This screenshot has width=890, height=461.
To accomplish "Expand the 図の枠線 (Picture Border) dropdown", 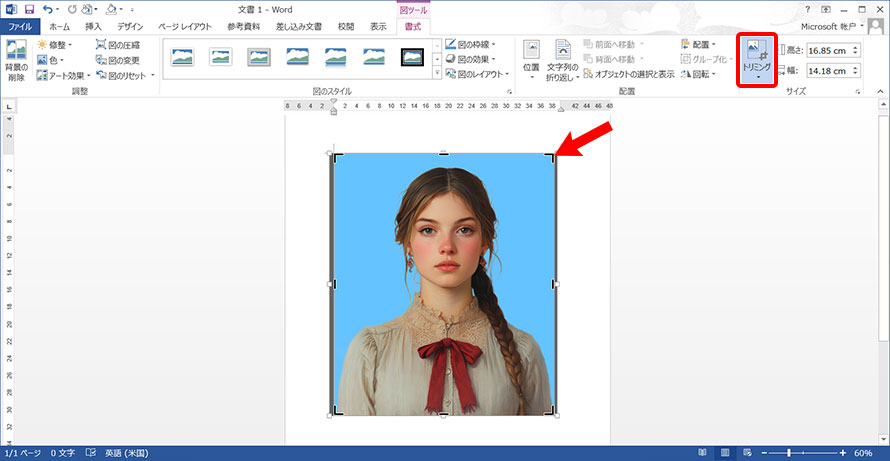I will (481, 45).
